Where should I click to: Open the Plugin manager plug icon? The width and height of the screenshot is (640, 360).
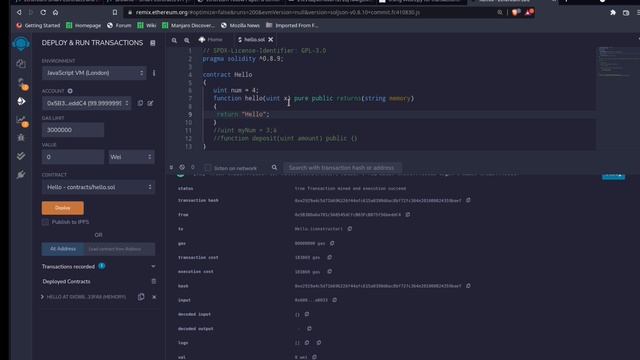pyautogui.click(x=21, y=175)
